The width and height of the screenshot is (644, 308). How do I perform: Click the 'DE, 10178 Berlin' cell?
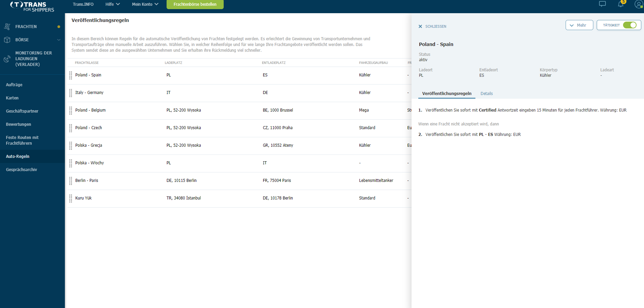pos(278,198)
